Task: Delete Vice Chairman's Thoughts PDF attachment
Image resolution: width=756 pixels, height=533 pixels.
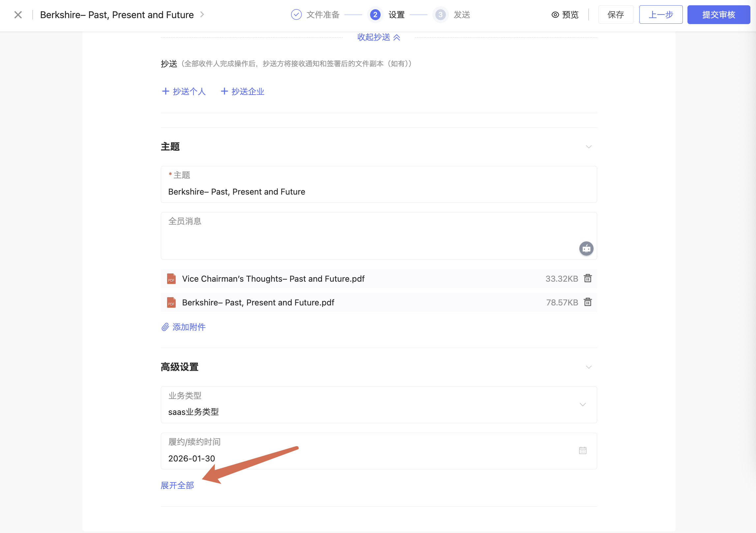Action: (x=588, y=278)
